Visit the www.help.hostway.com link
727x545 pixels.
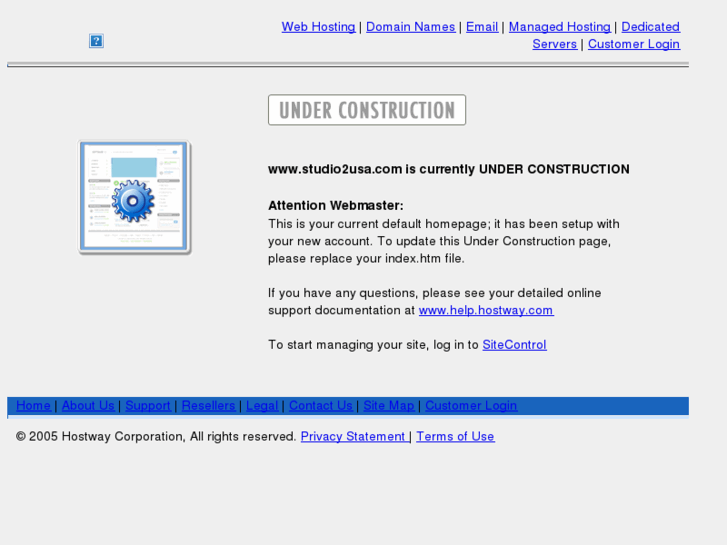pos(486,310)
